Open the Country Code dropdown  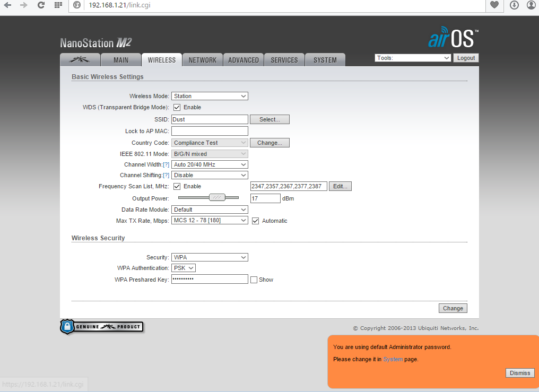point(210,143)
